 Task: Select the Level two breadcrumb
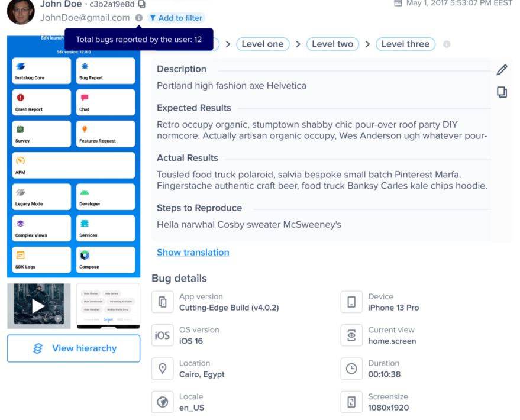coord(332,44)
